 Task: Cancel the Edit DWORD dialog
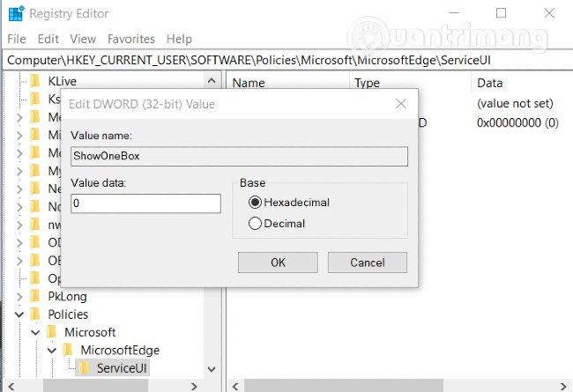coord(368,263)
